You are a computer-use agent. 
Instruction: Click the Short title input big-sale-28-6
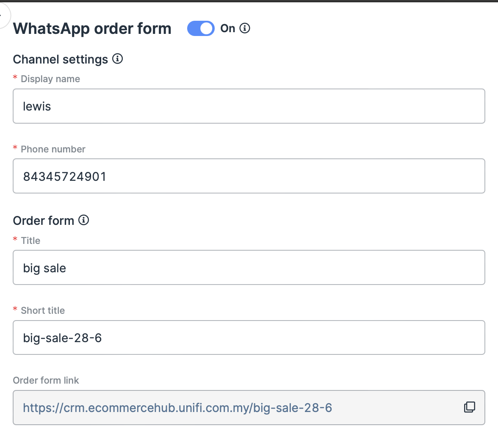249,337
